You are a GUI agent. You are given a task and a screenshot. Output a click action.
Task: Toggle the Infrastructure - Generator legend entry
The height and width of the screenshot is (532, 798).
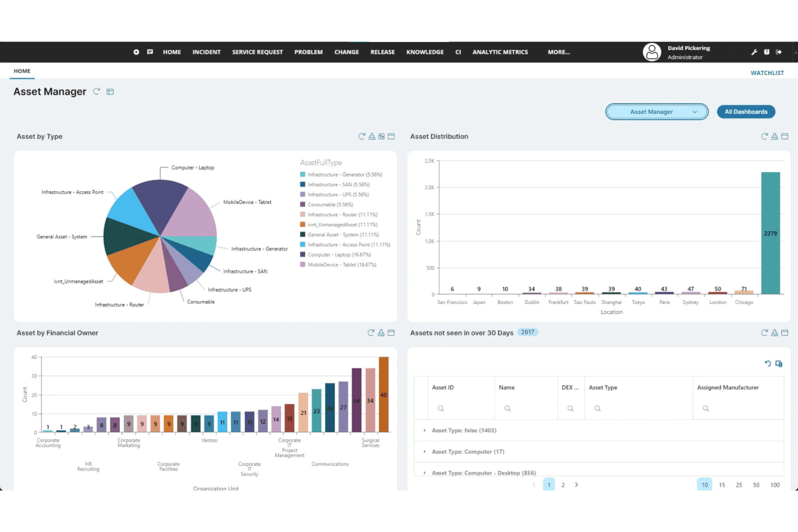point(341,175)
